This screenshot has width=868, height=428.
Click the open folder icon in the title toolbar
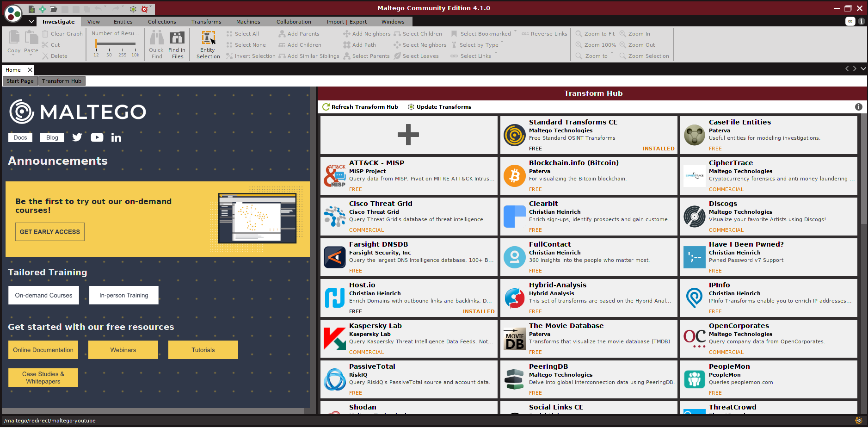pos(54,9)
